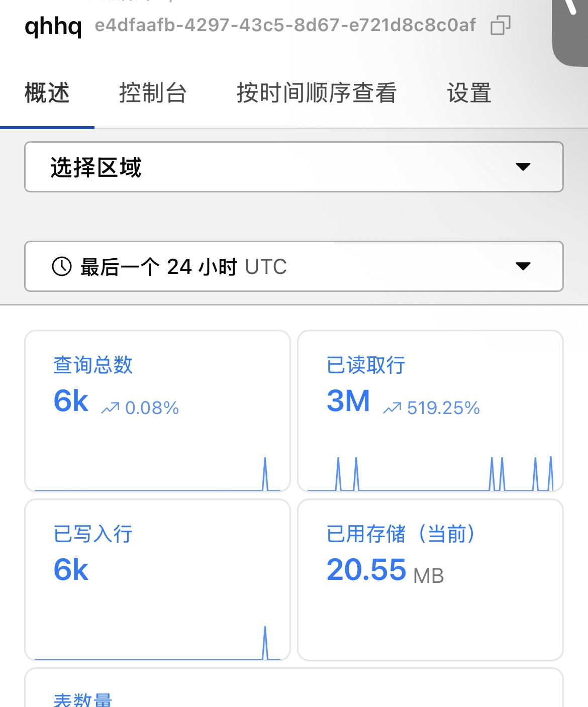Select the currently active 概述 tab

click(x=47, y=93)
